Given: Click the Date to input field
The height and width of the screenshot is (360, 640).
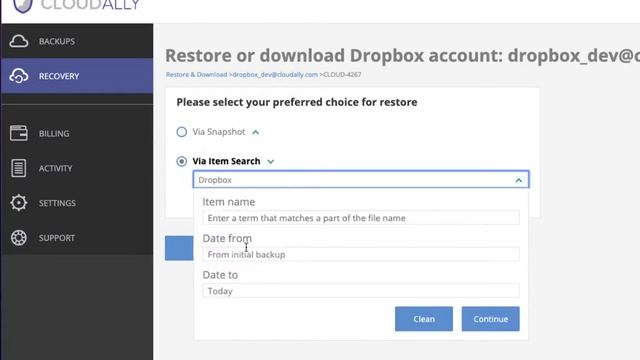Looking at the screenshot, I should pos(361,291).
